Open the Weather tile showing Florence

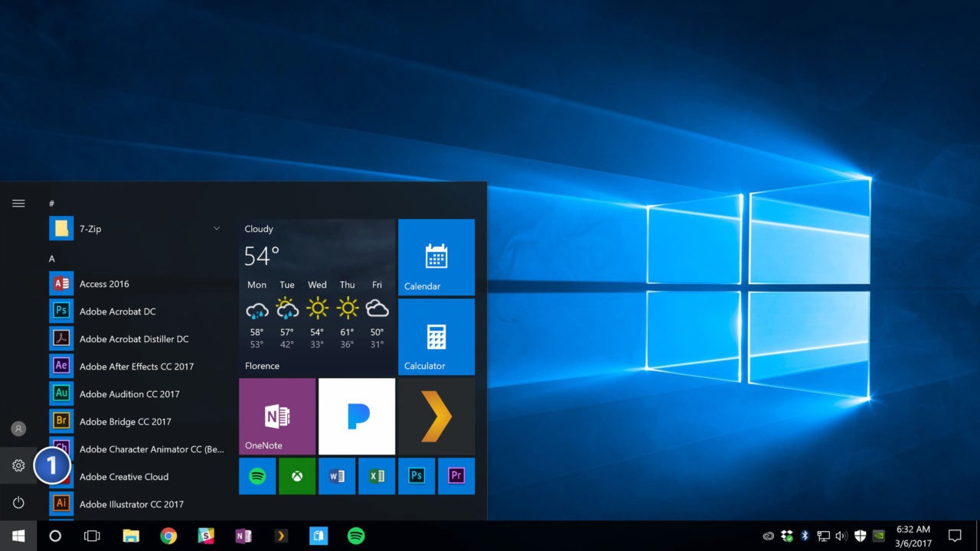click(317, 297)
